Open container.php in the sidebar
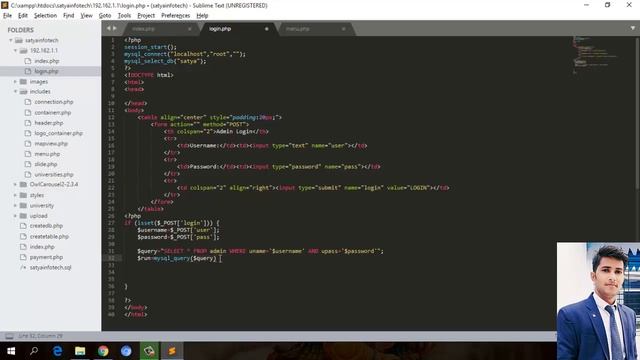This screenshot has height=360, width=640. tap(53, 113)
